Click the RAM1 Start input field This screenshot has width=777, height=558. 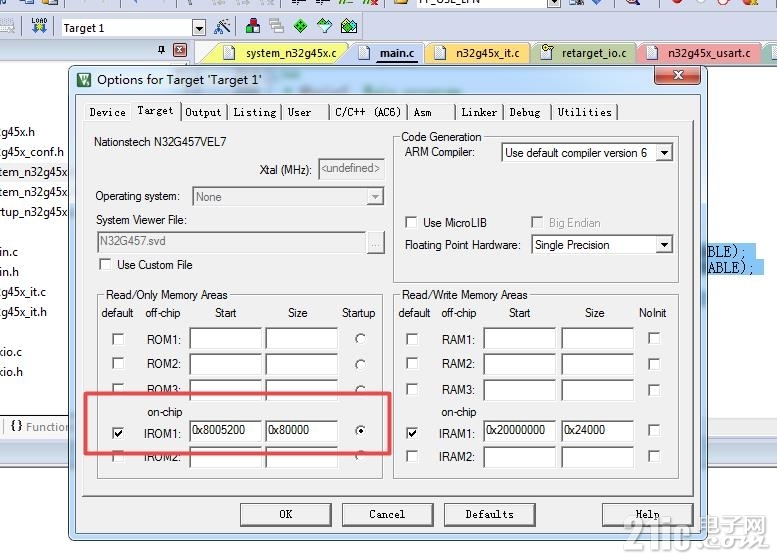(x=520, y=339)
